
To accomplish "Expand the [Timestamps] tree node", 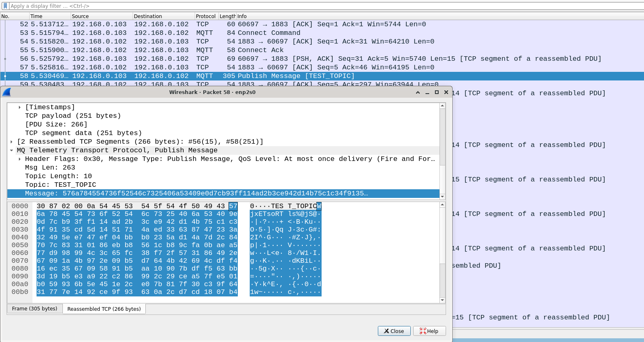I will pos(20,107).
